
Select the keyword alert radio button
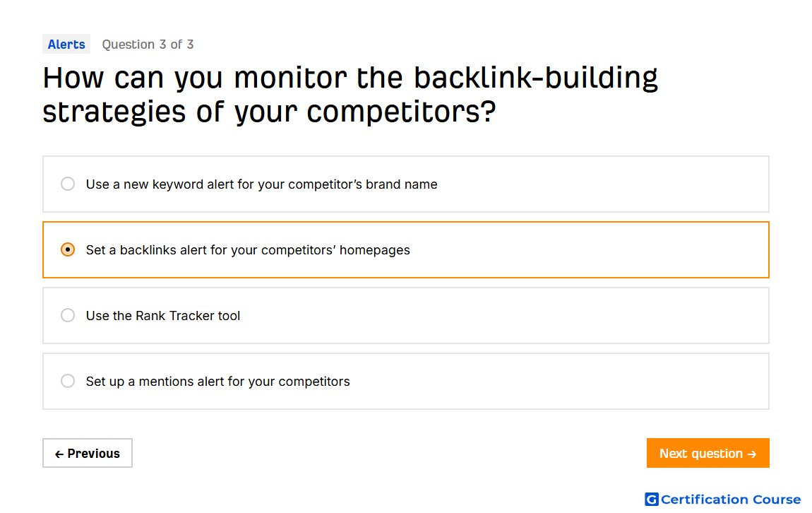coord(68,184)
